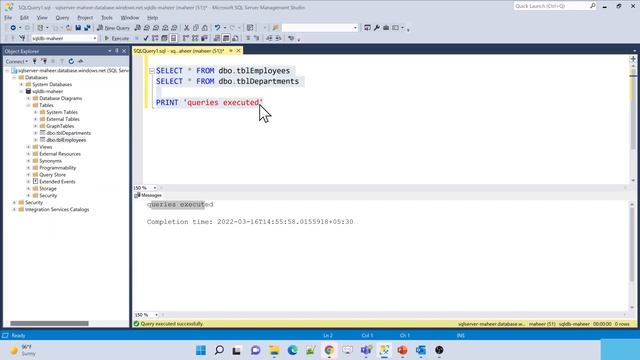This screenshot has height=360, width=640.
Task: Open the Edit menu
Action: click(x=24, y=18)
